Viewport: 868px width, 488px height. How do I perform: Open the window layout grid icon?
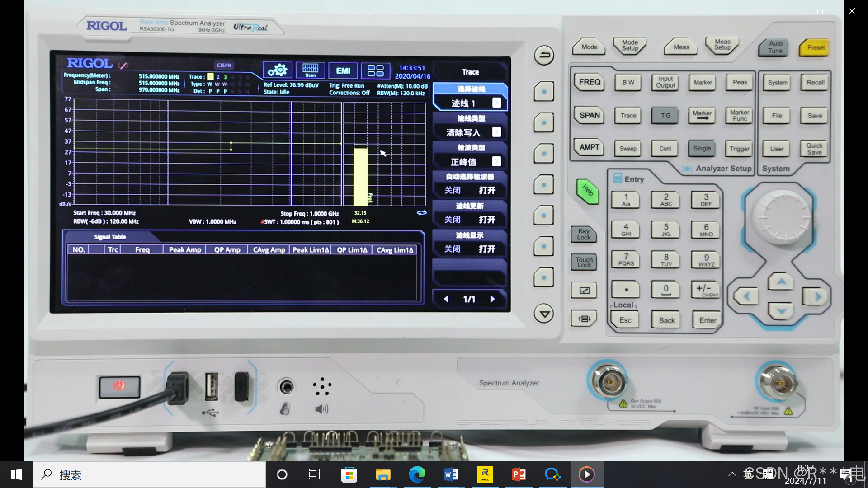[375, 70]
